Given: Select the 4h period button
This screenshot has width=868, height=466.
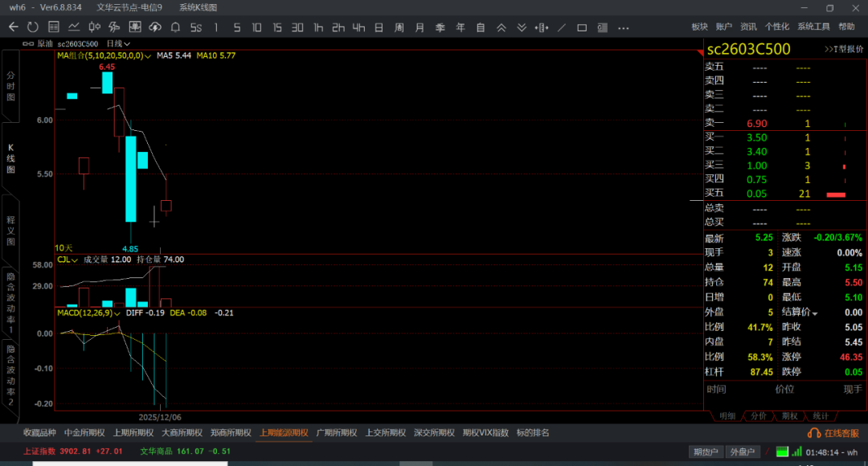Looking at the screenshot, I should pos(358,27).
